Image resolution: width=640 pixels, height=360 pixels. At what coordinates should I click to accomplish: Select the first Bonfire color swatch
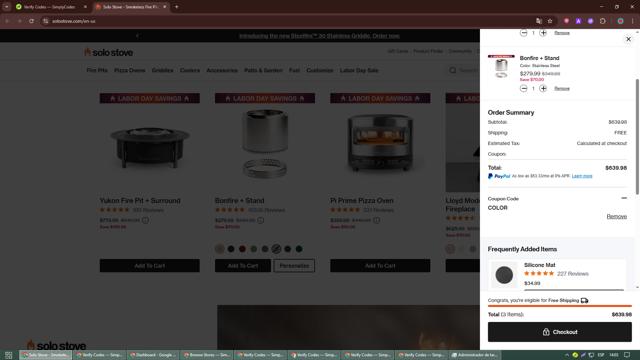point(220,249)
